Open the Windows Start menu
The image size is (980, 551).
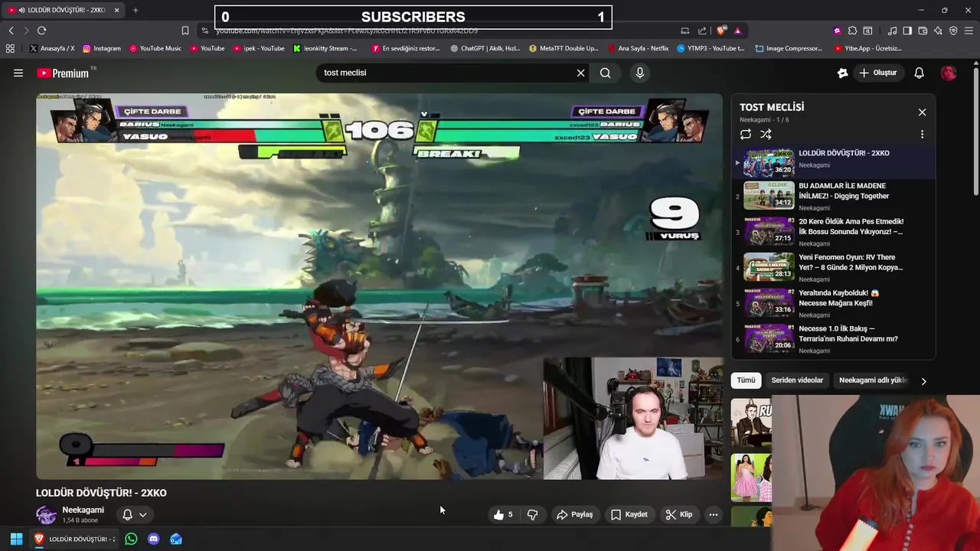[16, 539]
